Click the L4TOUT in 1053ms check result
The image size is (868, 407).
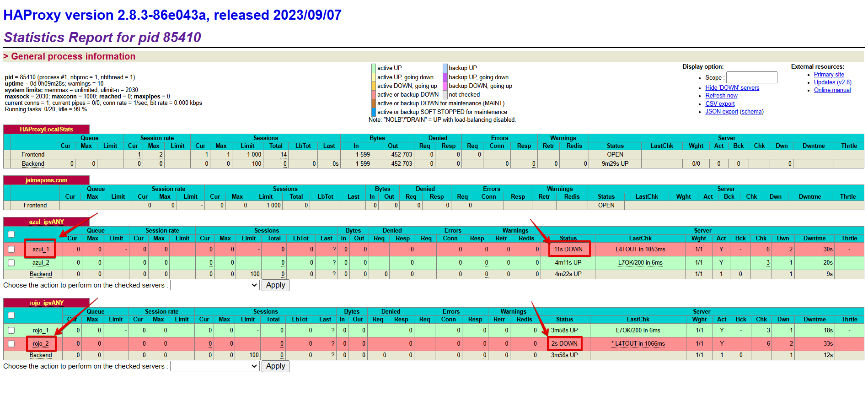tap(640, 250)
